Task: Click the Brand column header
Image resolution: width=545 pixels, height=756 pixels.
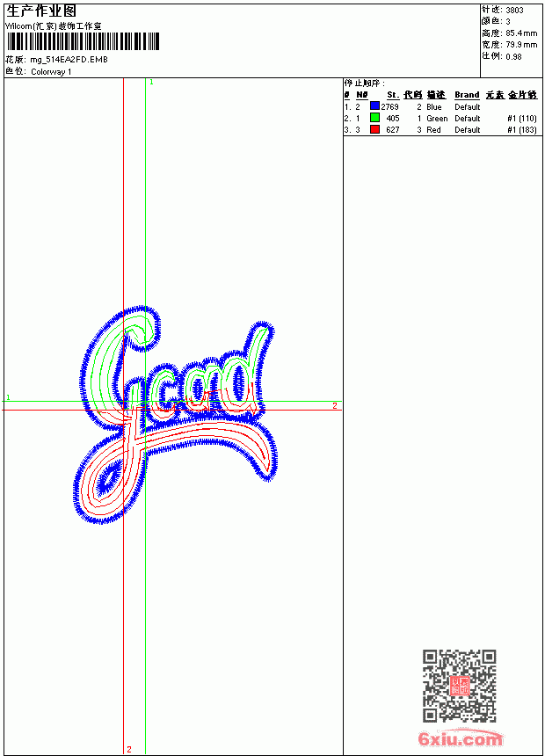Action: point(467,95)
